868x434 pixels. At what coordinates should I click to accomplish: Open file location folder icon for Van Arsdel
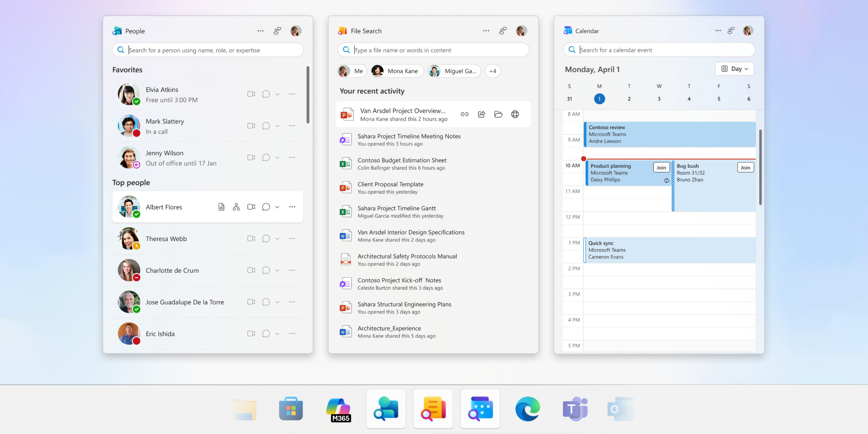tap(498, 114)
